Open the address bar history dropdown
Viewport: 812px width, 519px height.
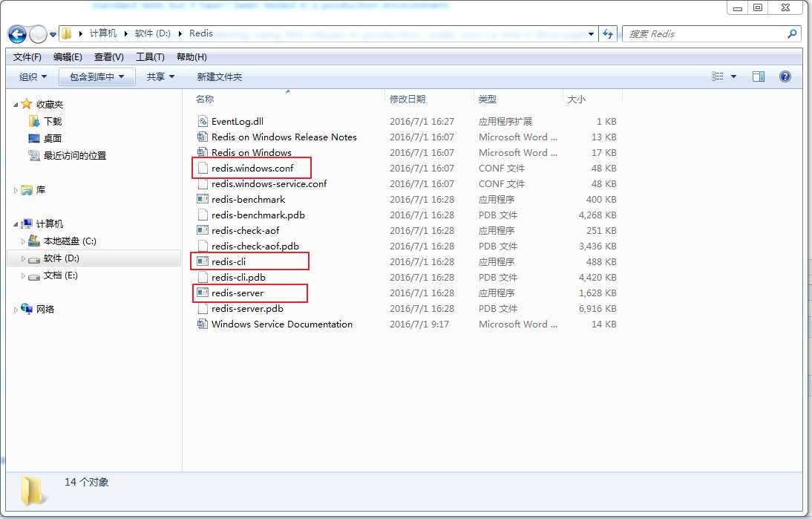591,34
